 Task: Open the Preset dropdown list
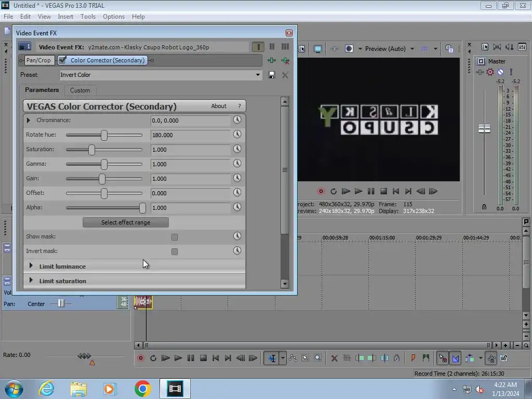[x=258, y=75]
